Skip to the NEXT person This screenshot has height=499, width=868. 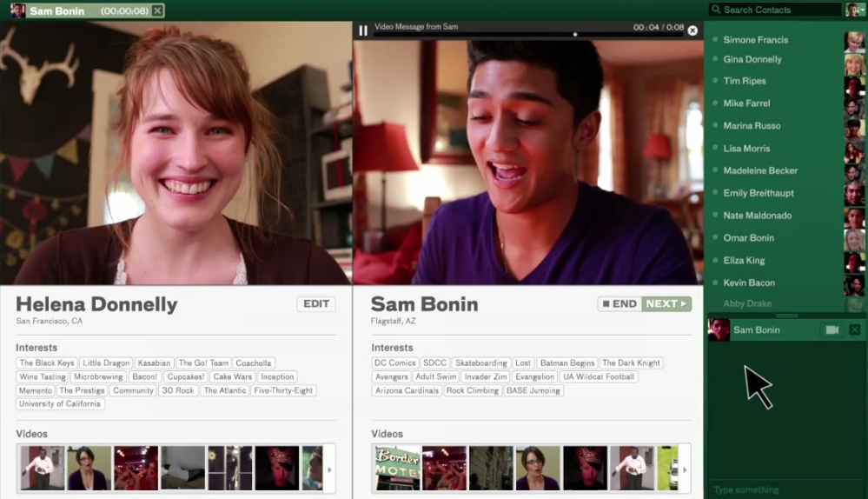click(x=666, y=304)
